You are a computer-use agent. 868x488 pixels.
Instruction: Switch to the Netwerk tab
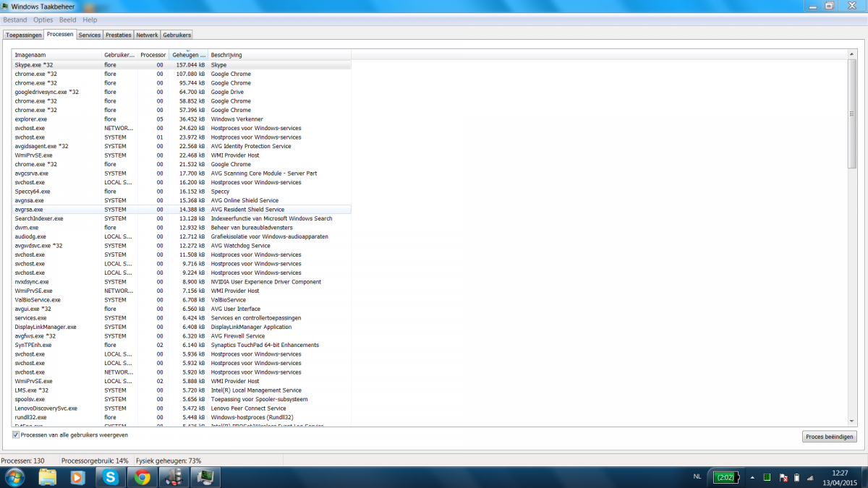147,35
